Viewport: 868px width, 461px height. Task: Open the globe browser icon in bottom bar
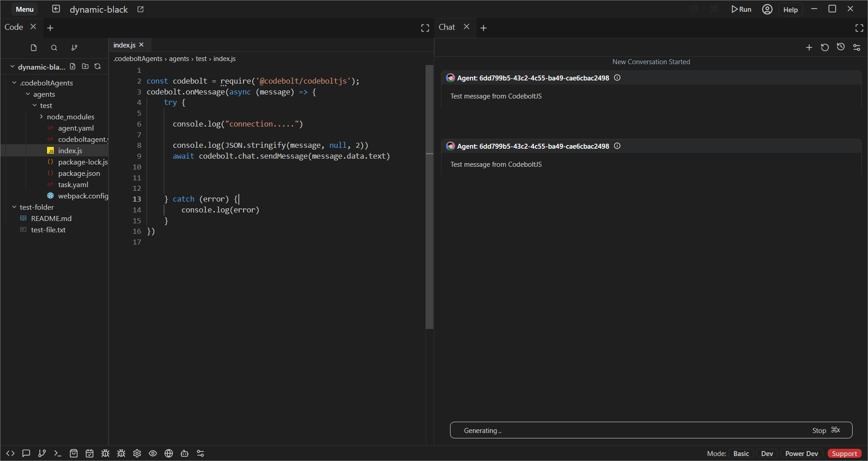tap(169, 453)
